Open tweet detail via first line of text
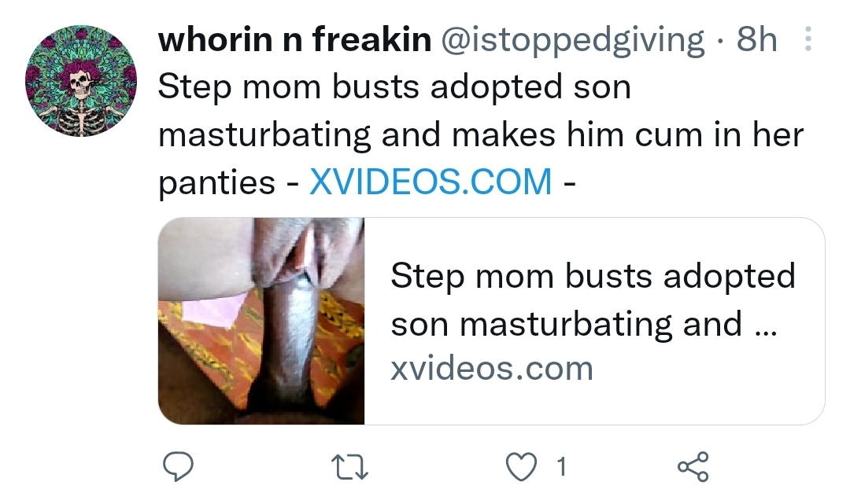 [394, 86]
